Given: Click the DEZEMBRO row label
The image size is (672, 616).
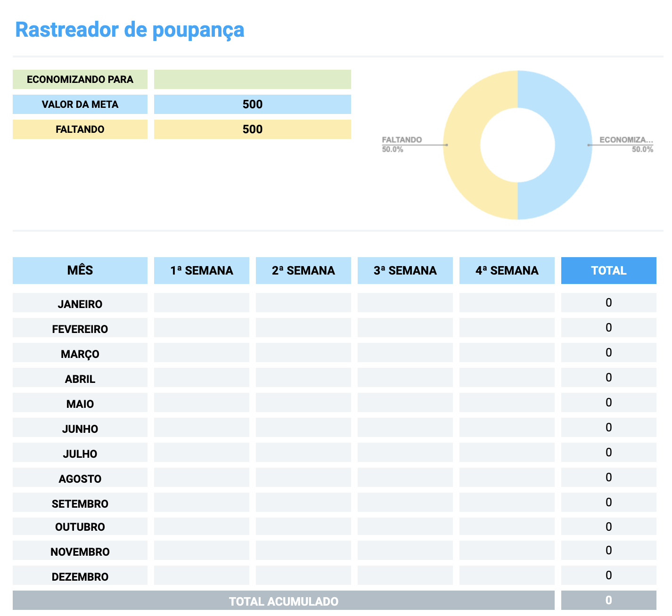Looking at the screenshot, I should coord(80,575).
